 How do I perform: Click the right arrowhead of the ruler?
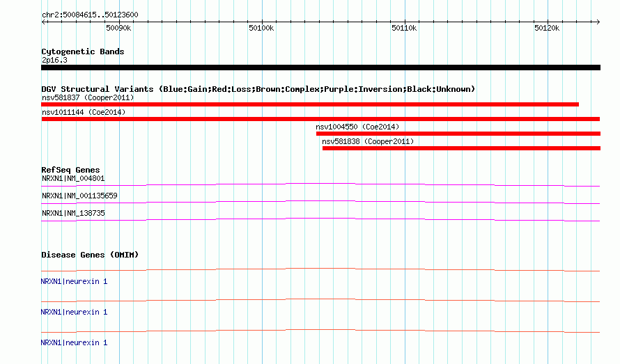coord(598,22)
